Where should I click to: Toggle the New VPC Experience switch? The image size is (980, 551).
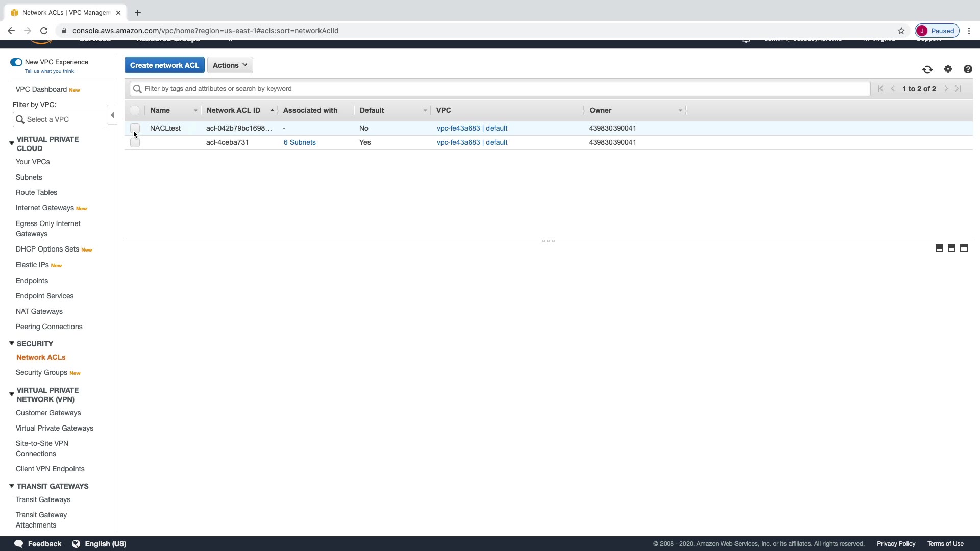click(16, 62)
